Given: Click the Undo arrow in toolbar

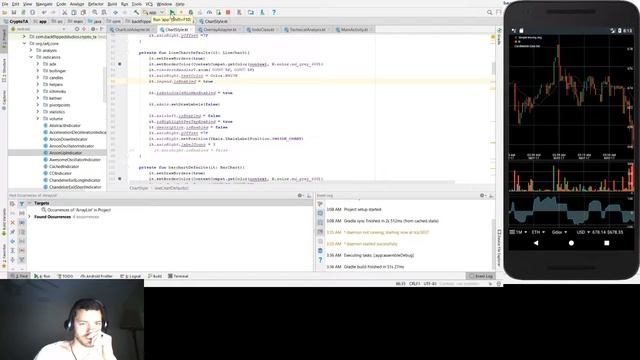Looking at the screenshot, I should pos(44,12).
